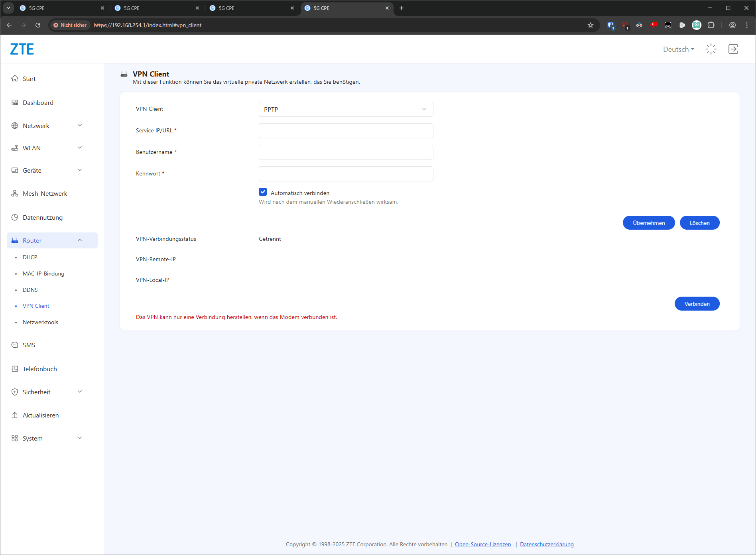Go back with the browser back arrow
The height and width of the screenshot is (555, 756).
point(9,25)
